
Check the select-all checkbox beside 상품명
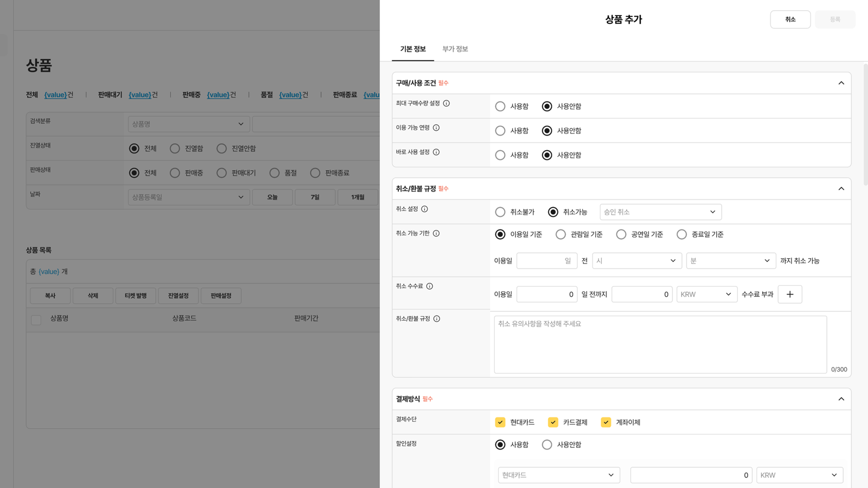36,320
